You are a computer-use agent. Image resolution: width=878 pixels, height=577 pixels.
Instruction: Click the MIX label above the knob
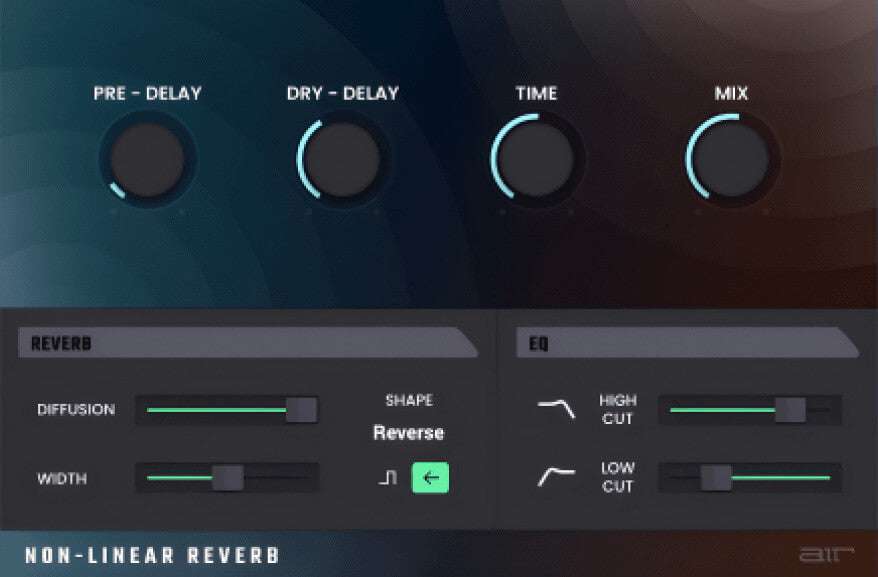pyautogui.click(x=731, y=94)
